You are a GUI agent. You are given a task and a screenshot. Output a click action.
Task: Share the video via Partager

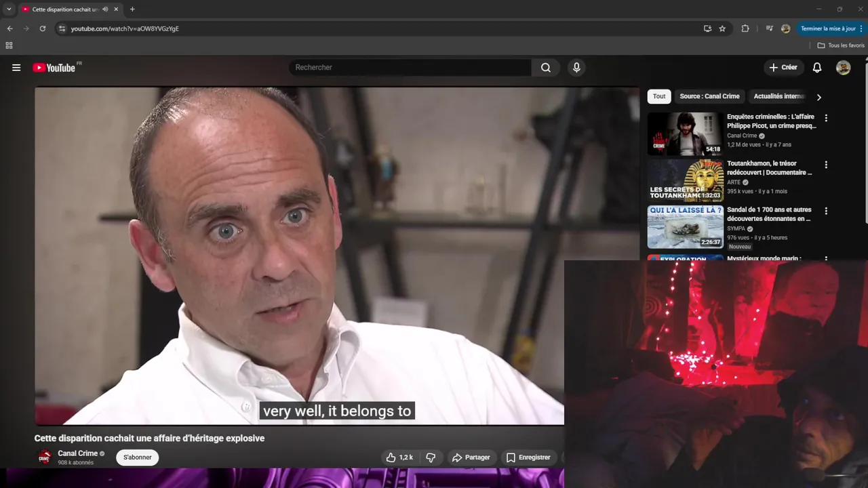tap(471, 457)
